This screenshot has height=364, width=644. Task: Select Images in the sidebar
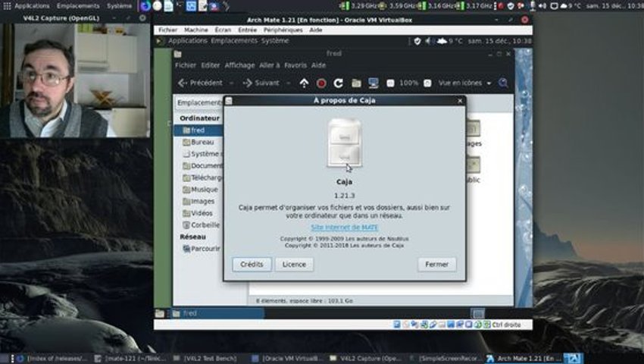pyautogui.click(x=199, y=202)
